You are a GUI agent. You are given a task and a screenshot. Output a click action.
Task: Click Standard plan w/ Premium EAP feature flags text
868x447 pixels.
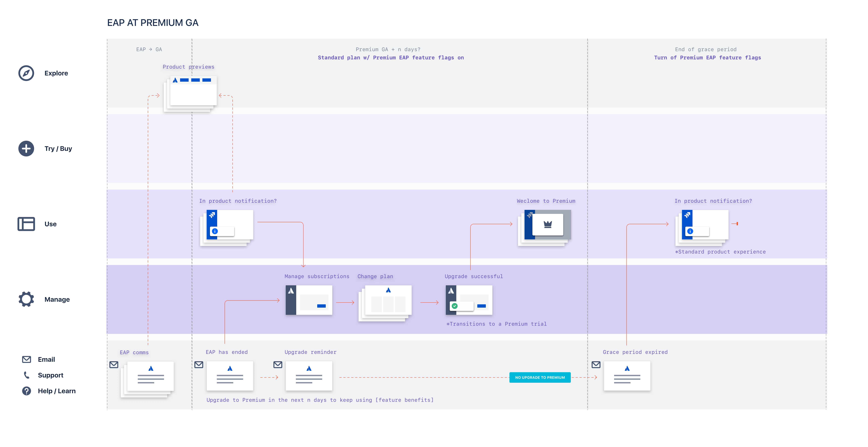point(391,58)
